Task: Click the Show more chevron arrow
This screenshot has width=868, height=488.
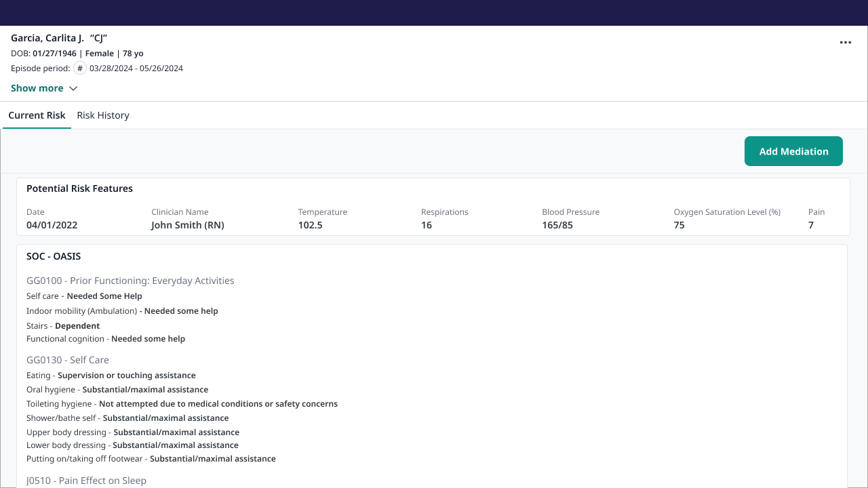Action: [73, 88]
